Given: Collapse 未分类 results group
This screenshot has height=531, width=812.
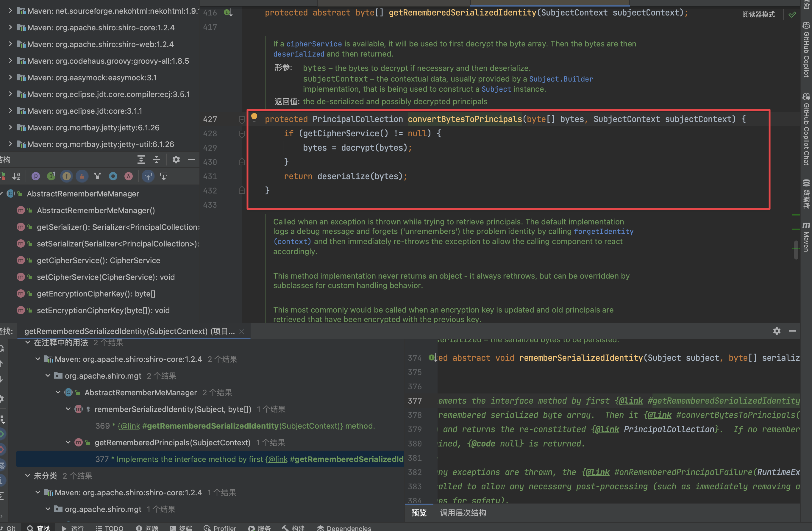Looking at the screenshot, I should point(28,475).
